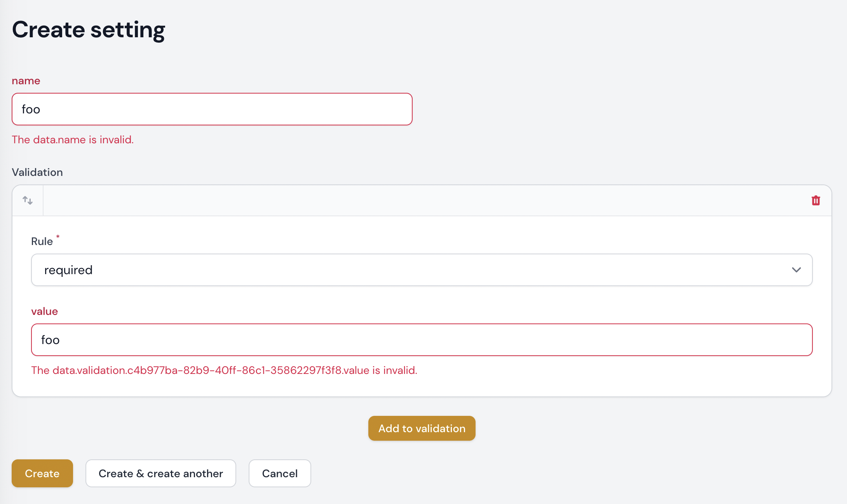This screenshot has width=847, height=504.
Task: Choose Create & create another
Action: coord(160,473)
